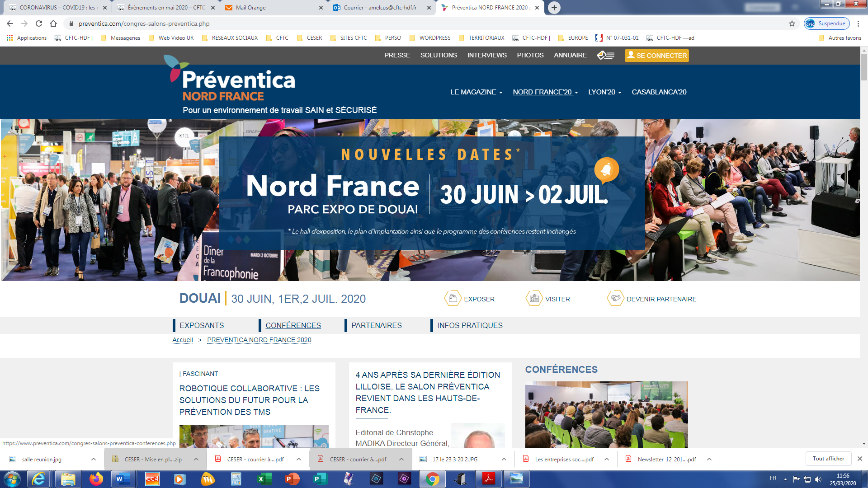Open the PRESSE link
This screenshot has width=868, height=488.
click(x=397, y=55)
